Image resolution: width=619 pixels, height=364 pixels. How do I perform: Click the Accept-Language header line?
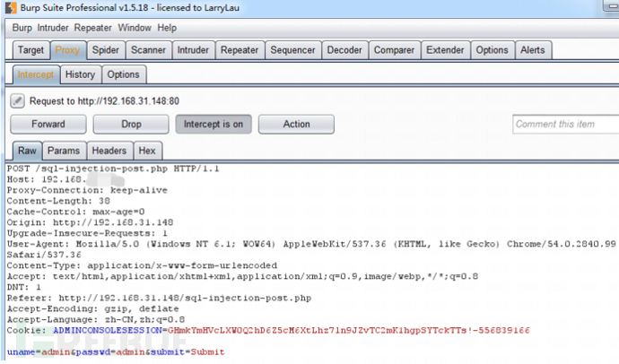click(x=96, y=319)
